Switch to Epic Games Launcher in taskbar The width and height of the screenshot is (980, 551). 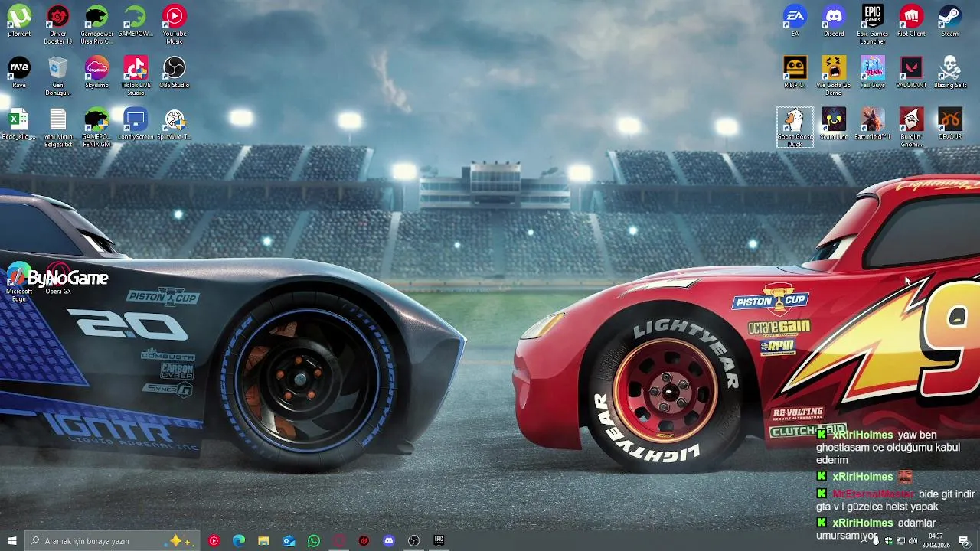click(x=439, y=541)
